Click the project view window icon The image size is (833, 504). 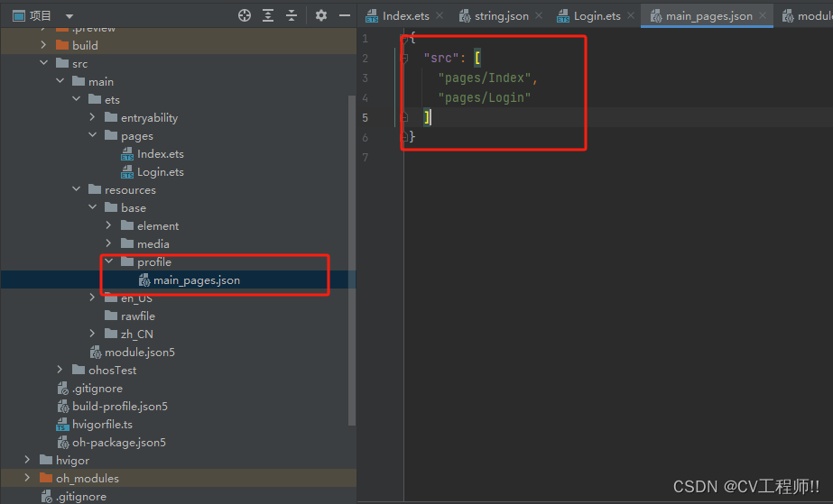[19, 16]
